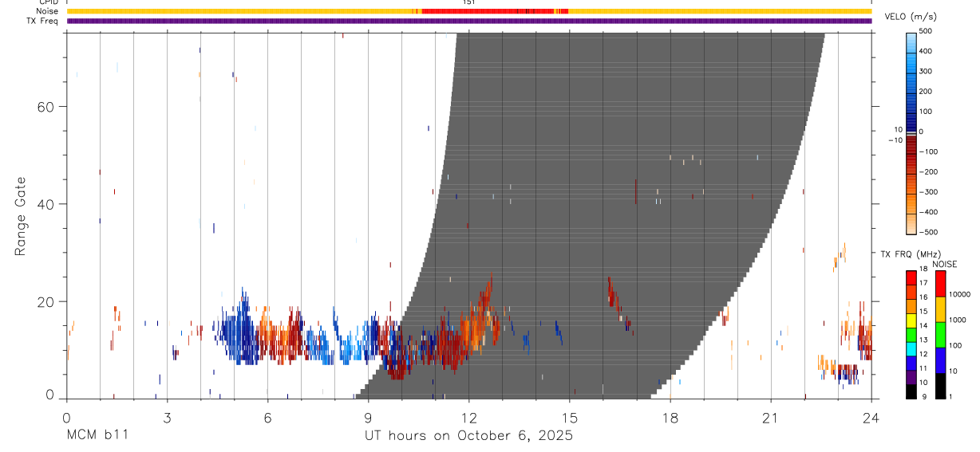The image size is (980, 452).
Task: Click the '400' velocity scale label
Action: [926, 51]
